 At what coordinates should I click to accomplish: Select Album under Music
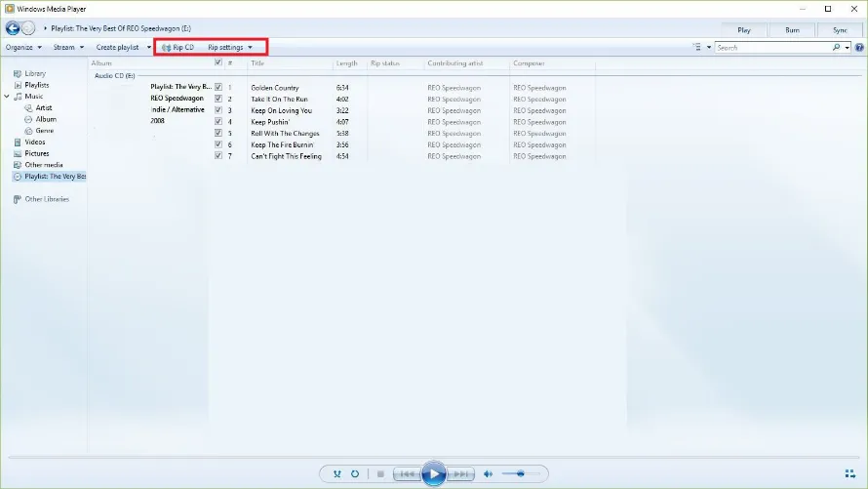(46, 119)
